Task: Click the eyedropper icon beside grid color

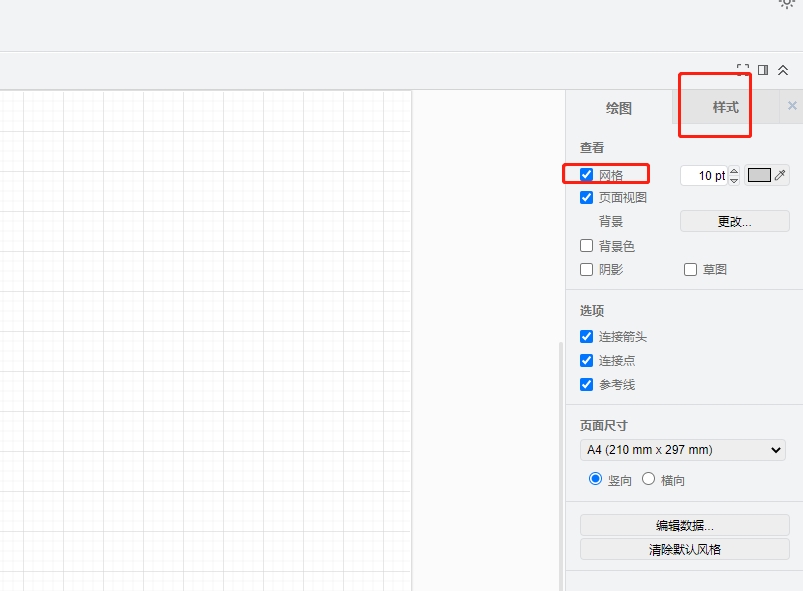Action: (780, 175)
